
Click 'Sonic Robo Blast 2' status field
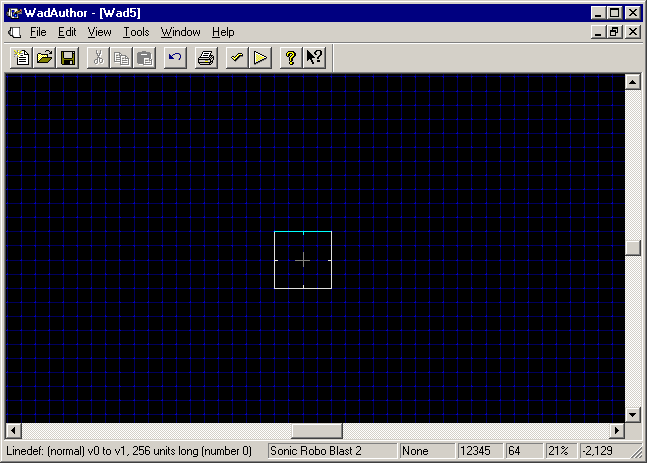(x=332, y=451)
